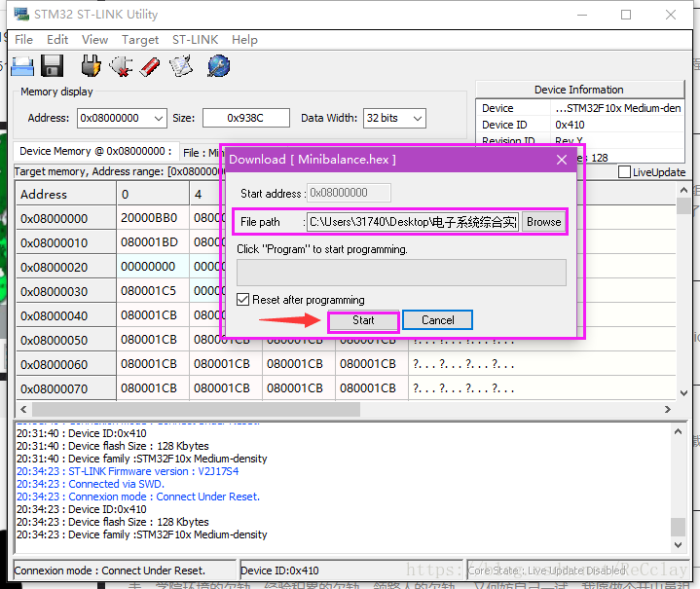This screenshot has height=589, width=700.
Task: Click the Full chip erase icon
Action: (x=150, y=66)
